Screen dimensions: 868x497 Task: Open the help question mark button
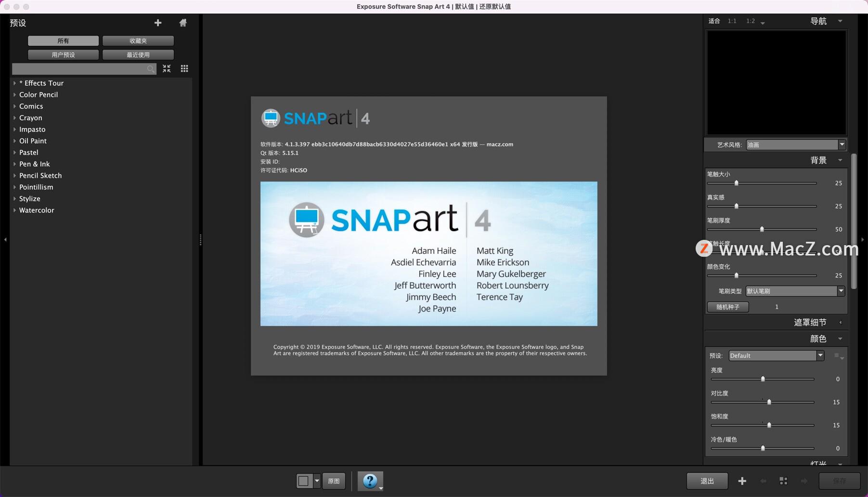[x=370, y=481]
